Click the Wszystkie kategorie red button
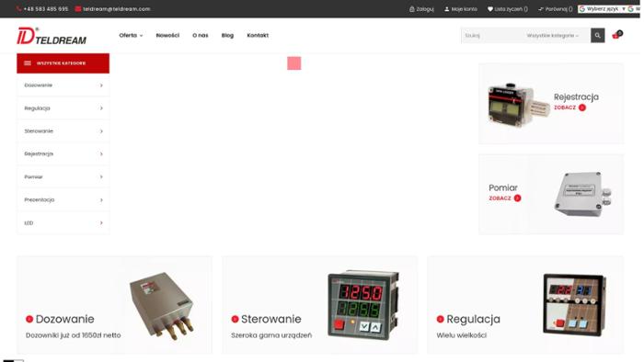The width and height of the screenshot is (644, 362). (x=63, y=63)
